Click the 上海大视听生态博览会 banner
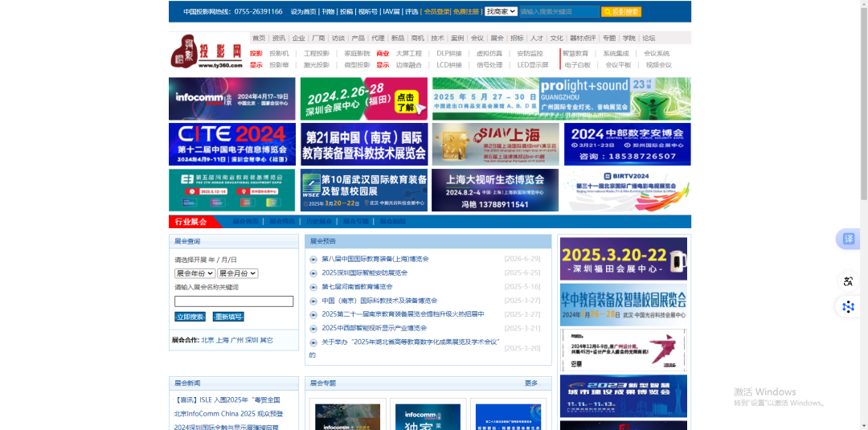 tap(495, 190)
